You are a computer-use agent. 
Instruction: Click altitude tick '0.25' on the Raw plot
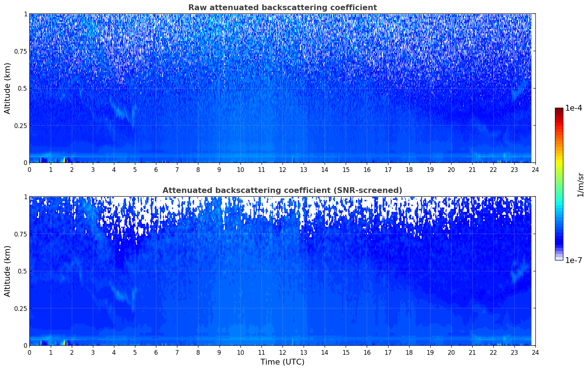(21, 126)
